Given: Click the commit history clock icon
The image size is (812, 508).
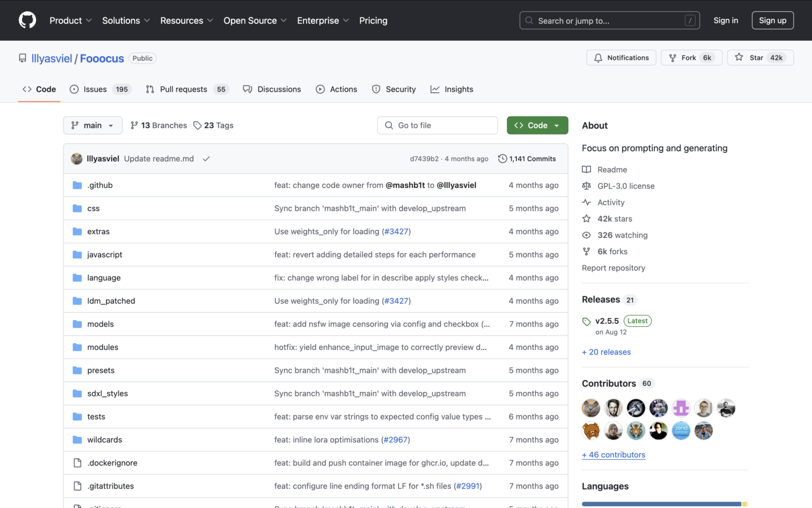Looking at the screenshot, I should [502, 159].
